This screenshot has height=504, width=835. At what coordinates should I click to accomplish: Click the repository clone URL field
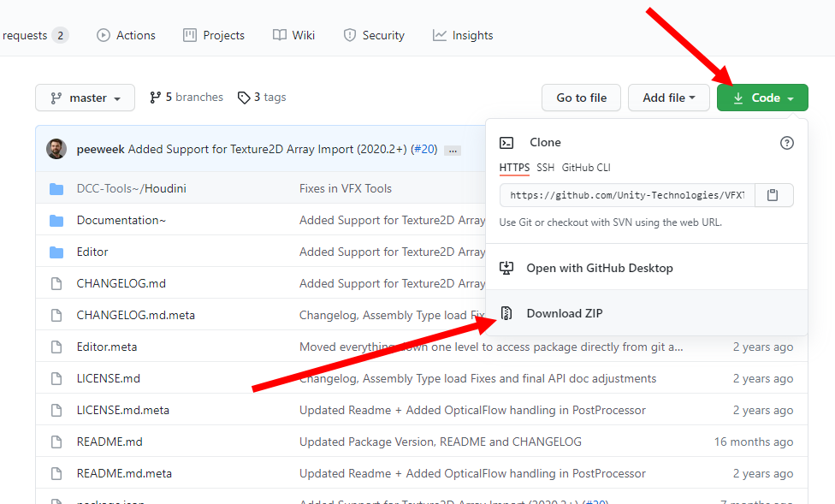tap(627, 195)
